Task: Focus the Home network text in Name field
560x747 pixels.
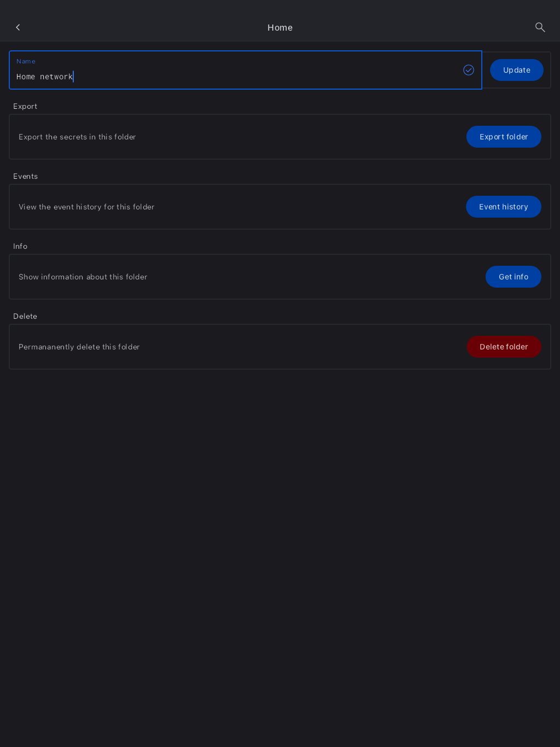Action: pos(44,77)
